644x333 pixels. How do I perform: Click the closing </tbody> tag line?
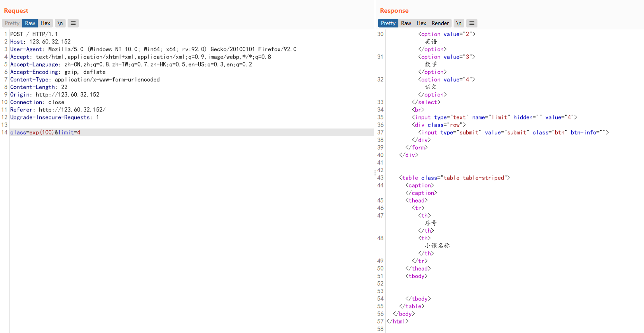coord(418,299)
